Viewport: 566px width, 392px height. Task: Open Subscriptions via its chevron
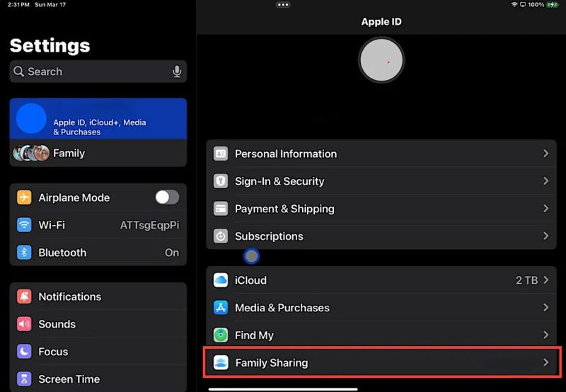[x=545, y=236]
